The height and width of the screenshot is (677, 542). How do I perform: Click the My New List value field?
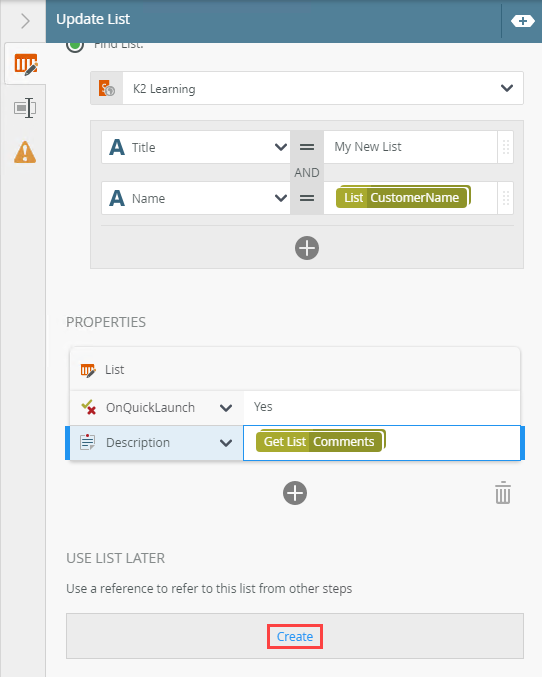click(410, 147)
